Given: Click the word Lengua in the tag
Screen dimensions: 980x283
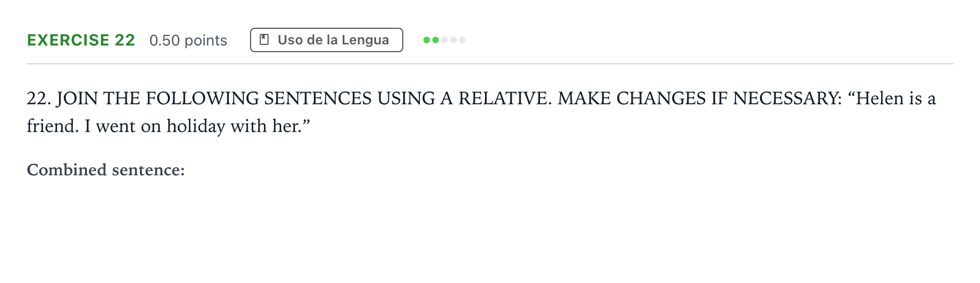Looking at the screenshot, I should (365, 41).
